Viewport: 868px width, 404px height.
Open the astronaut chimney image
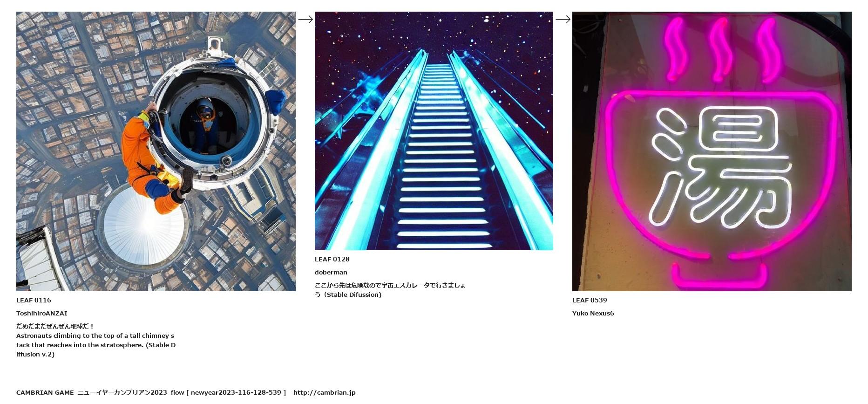pyautogui.click(x=156, y=151)
